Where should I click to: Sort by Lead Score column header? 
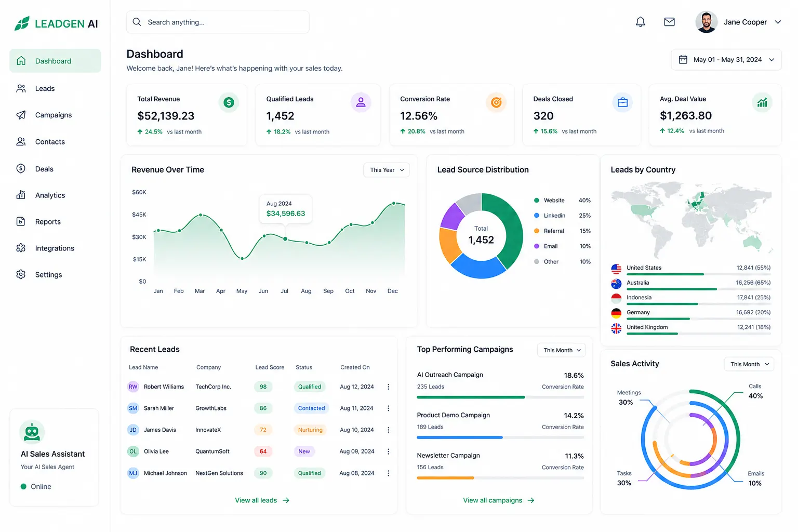tap(270, 367)
